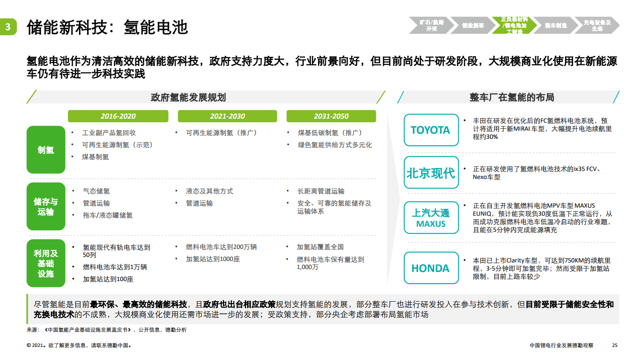The width and height of the screenshot is (644, 362).
Task: Select the 2031-2050 period header
Action: coord(331,116)
